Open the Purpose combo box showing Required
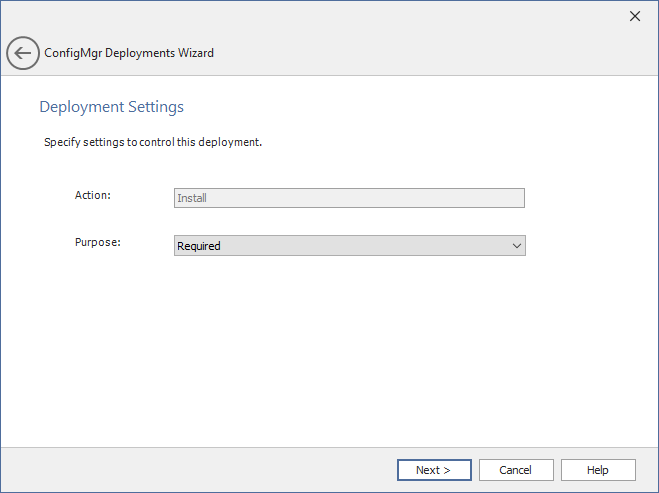 (349, 246)
